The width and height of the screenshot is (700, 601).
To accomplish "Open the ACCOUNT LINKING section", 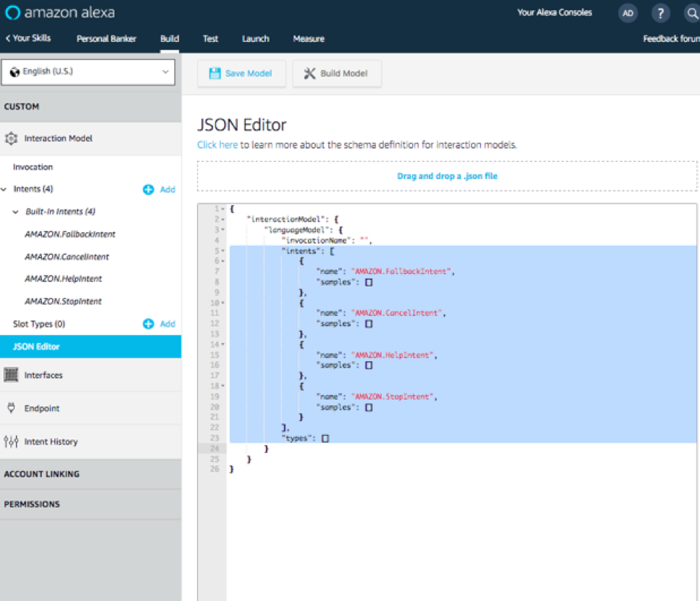I will 91,473.
